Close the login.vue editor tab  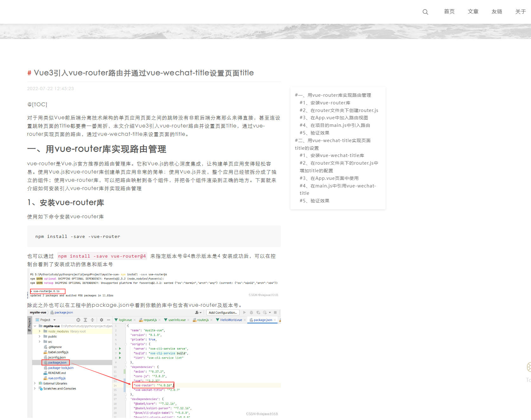pos(135,320)
